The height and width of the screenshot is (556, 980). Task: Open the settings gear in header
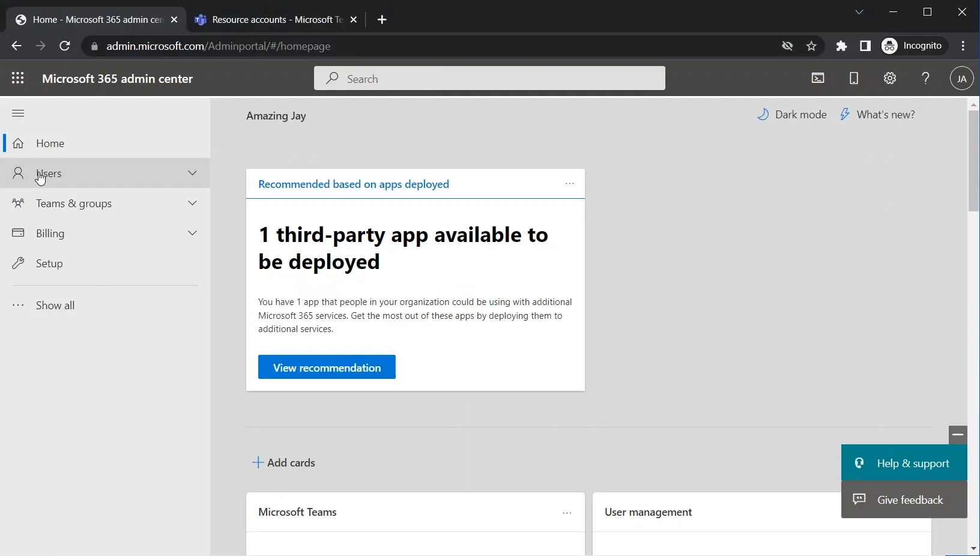(890, 79)
